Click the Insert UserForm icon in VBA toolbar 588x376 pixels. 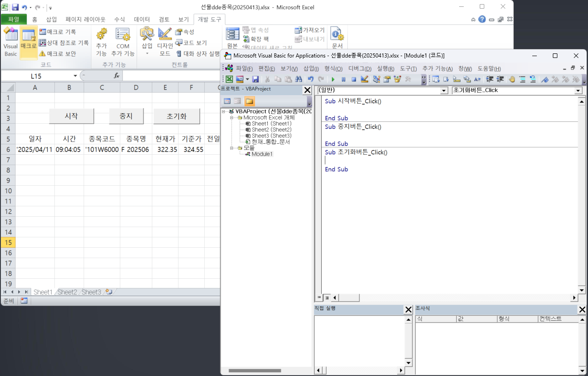coord(240,79)
